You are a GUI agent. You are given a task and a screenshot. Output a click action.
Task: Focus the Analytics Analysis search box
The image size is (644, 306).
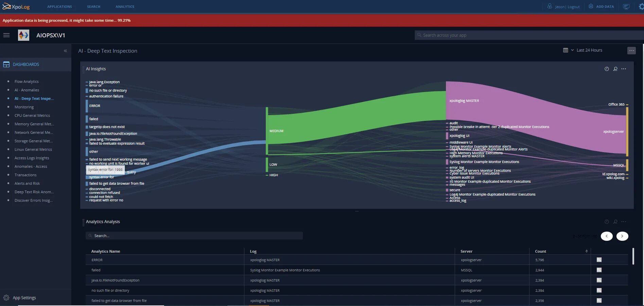pos(194,236)
